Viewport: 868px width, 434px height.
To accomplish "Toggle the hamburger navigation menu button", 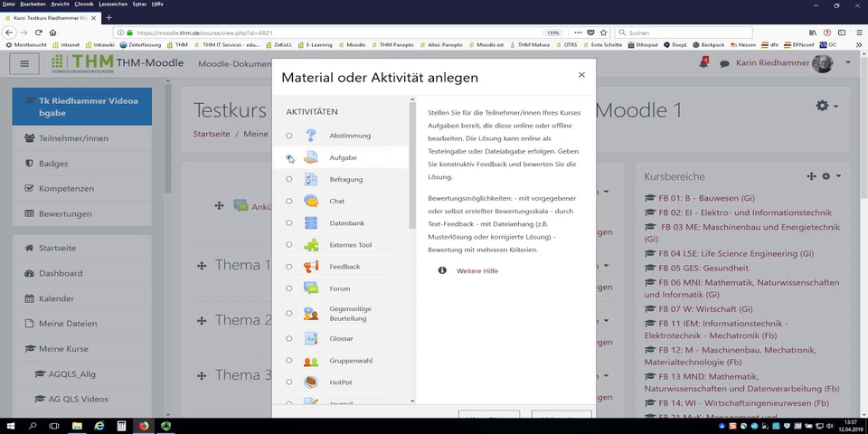I will coord(24,63).
